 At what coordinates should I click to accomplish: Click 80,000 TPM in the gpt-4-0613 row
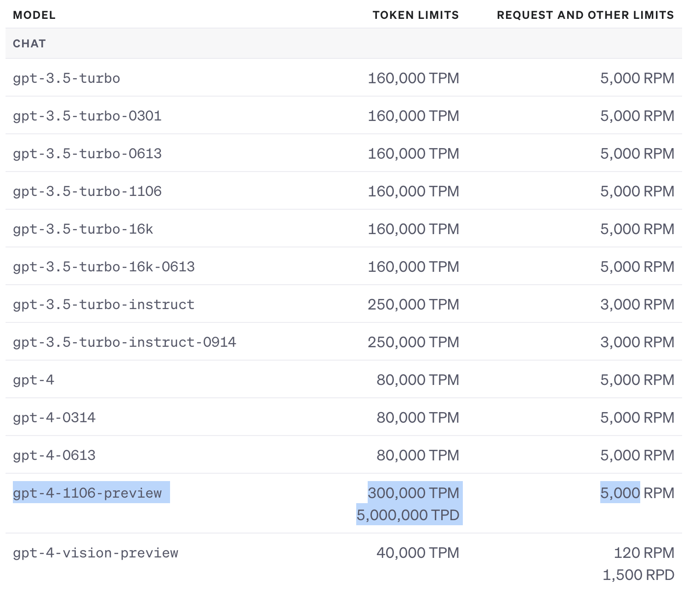click(418, 455)
